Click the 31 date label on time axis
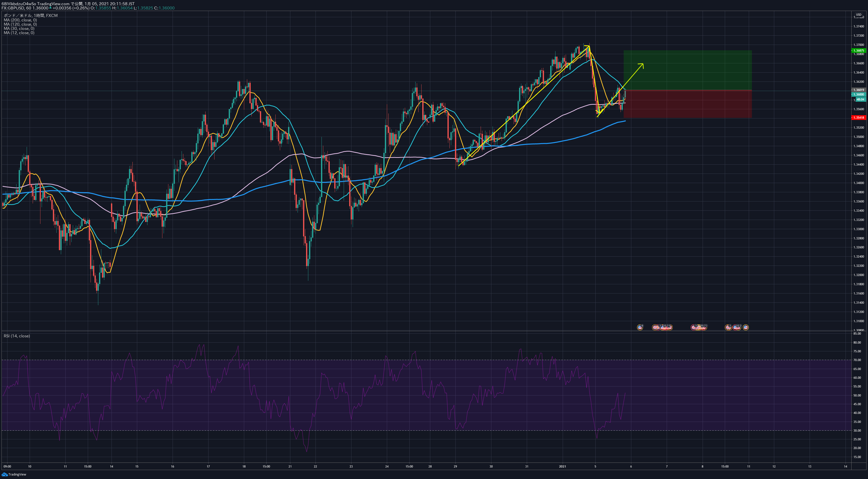Viewport: 868px width, 479px height. tap(527, 467)
